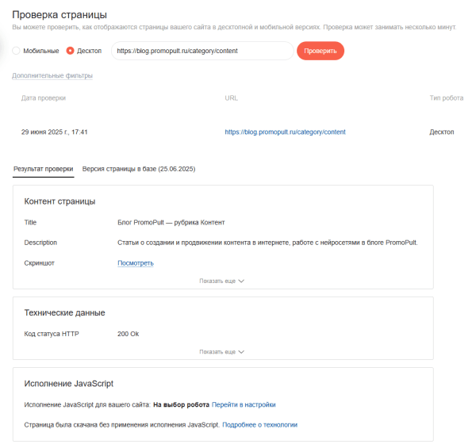Screen dimensions: 476x448
Task: Select the Мобильные radio button
Action: [17, 51]
